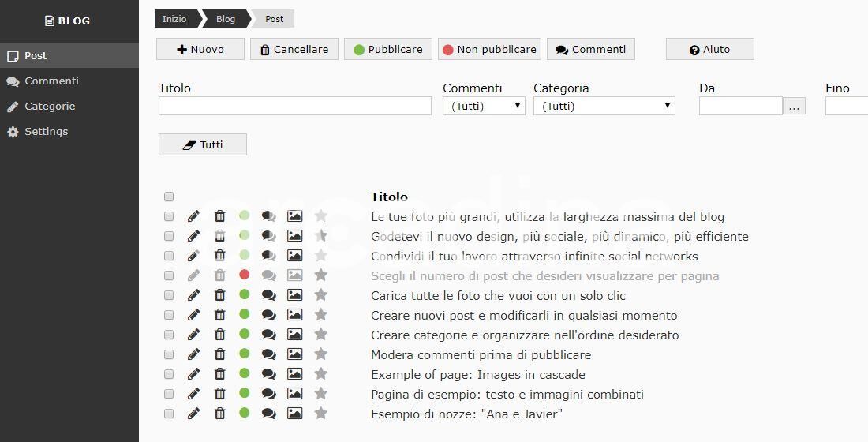The image size is (868, 442).
Task: Navigate to Blog in the breadcrumb
Action: pos(226,19)
